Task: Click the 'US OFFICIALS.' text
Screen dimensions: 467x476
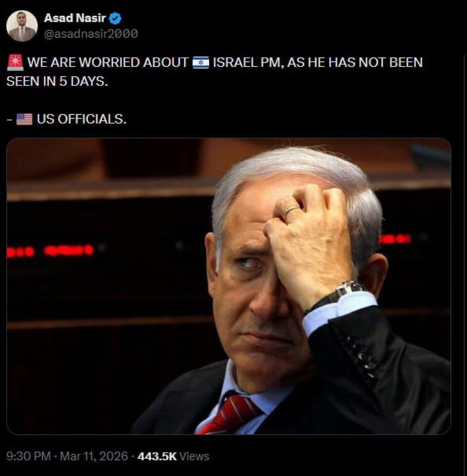Action: point(81,119)
